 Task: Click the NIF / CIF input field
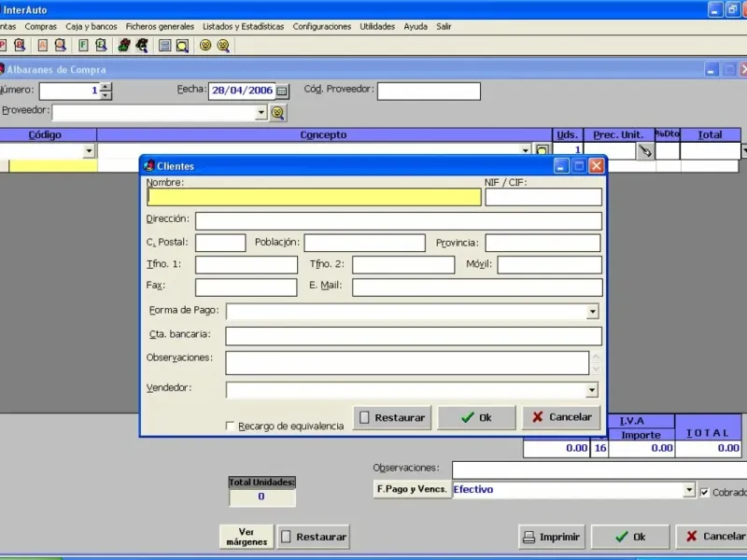tap(543, 197)
